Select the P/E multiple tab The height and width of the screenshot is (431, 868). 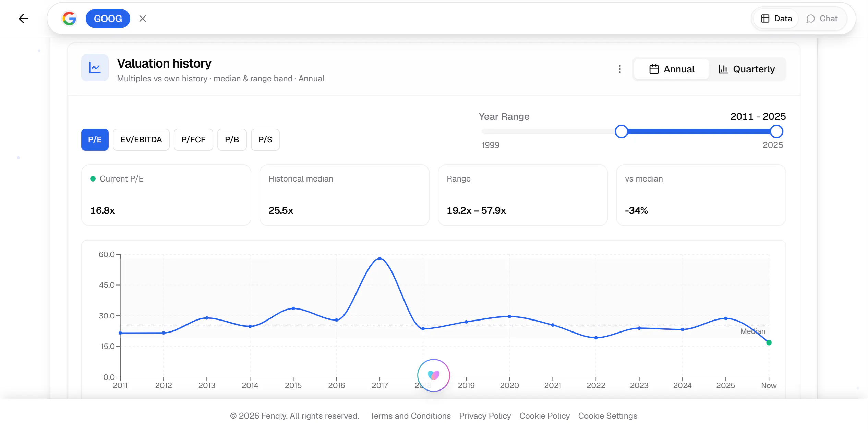point(95,140)
